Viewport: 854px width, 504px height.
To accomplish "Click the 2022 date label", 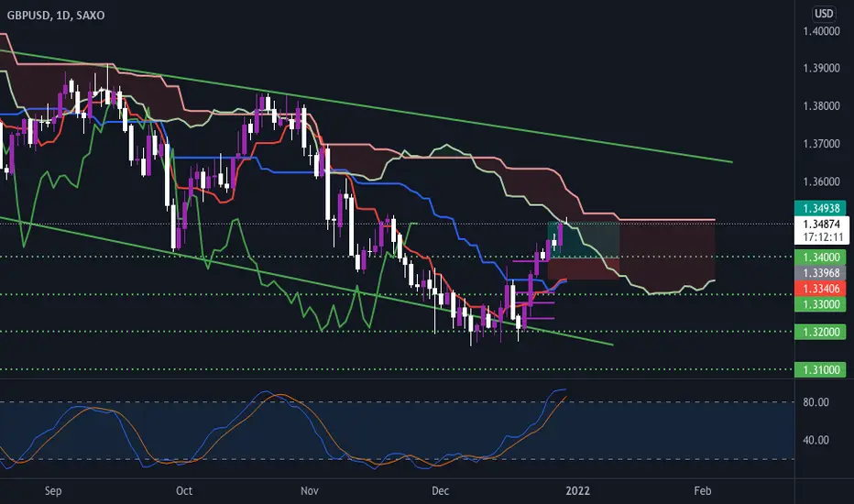I will tap(578, 491).
